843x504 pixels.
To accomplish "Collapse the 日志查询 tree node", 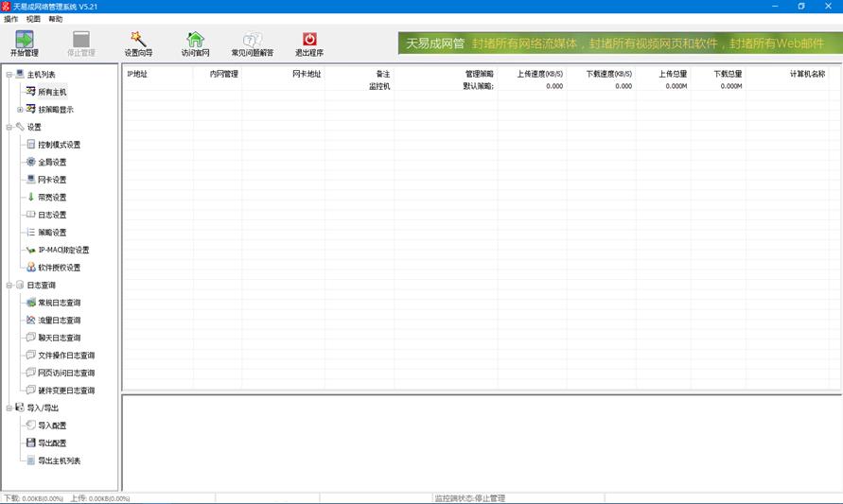I will point(9,286).
